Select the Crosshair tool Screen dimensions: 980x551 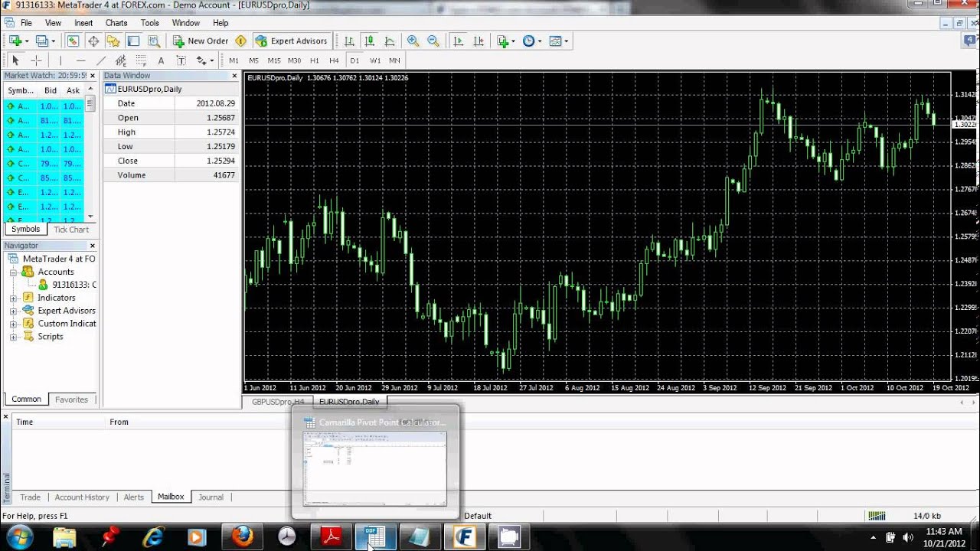(36, 60)
